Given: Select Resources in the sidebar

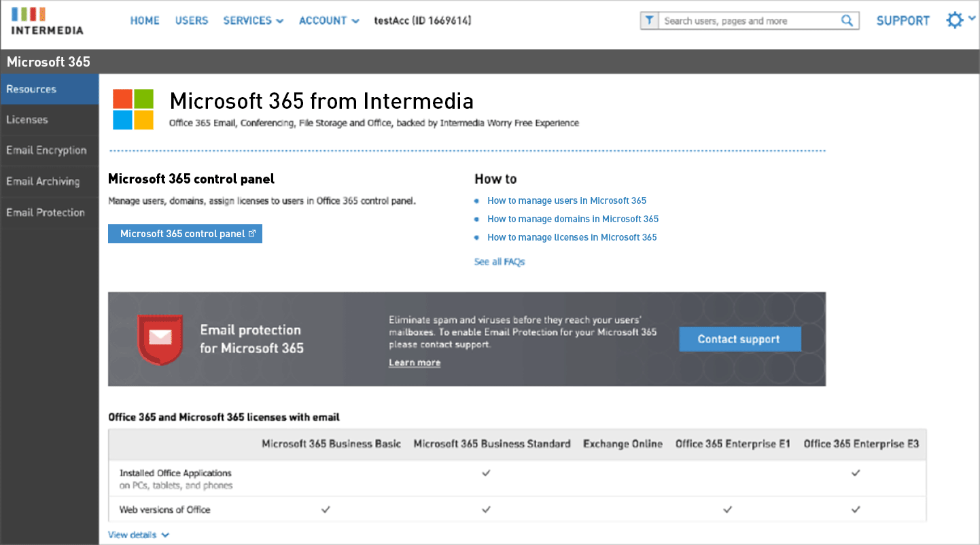Looking at the screenshot, I should coord(50,89).
